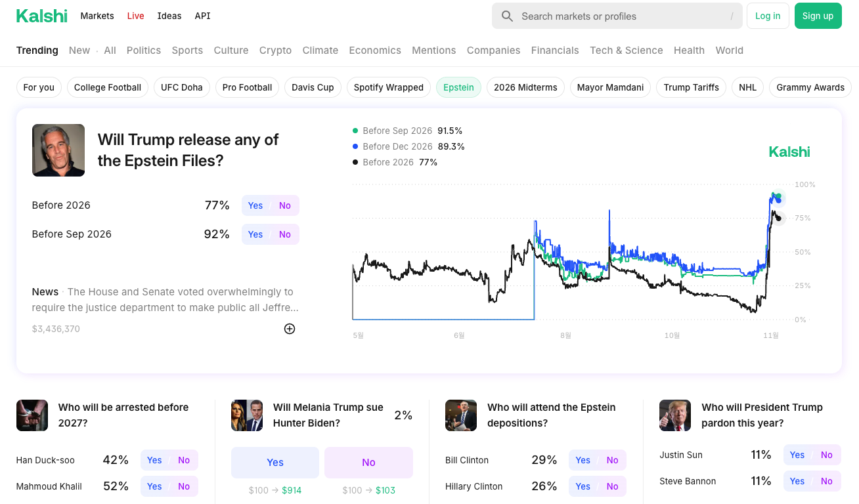Focus the Search markets or profiles field
Image resolution: width=859 pixels, height=504 pixels.
[x=617, y=16]
